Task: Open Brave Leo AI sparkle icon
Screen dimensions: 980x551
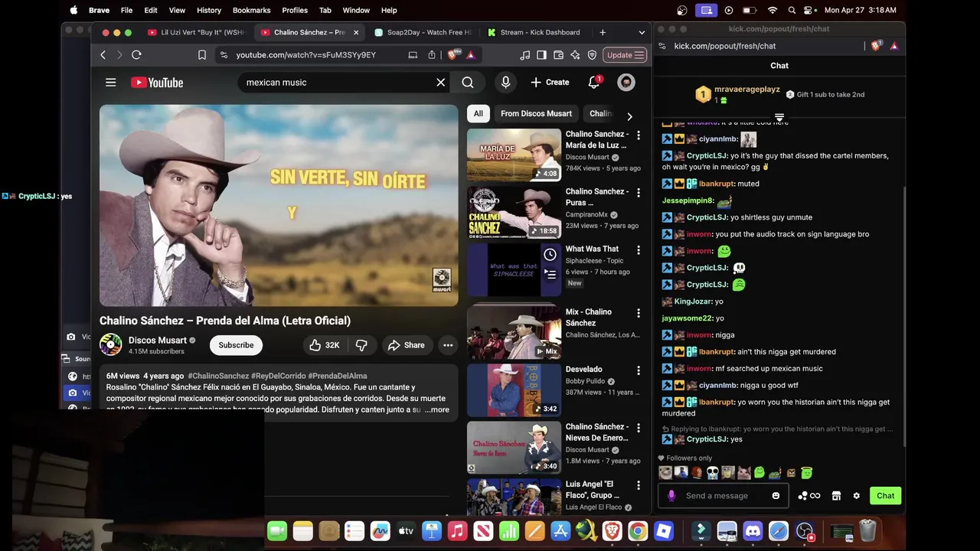Action: [x=575, y=55]
